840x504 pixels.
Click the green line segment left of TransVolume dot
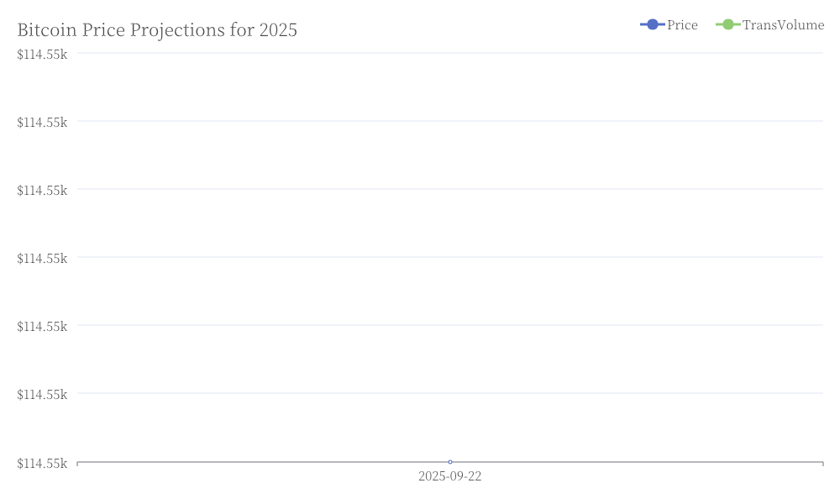tap(719, 24)
